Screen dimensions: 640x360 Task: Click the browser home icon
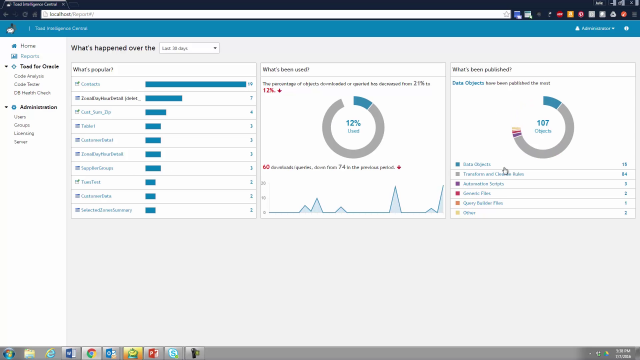tap(35, 14)
